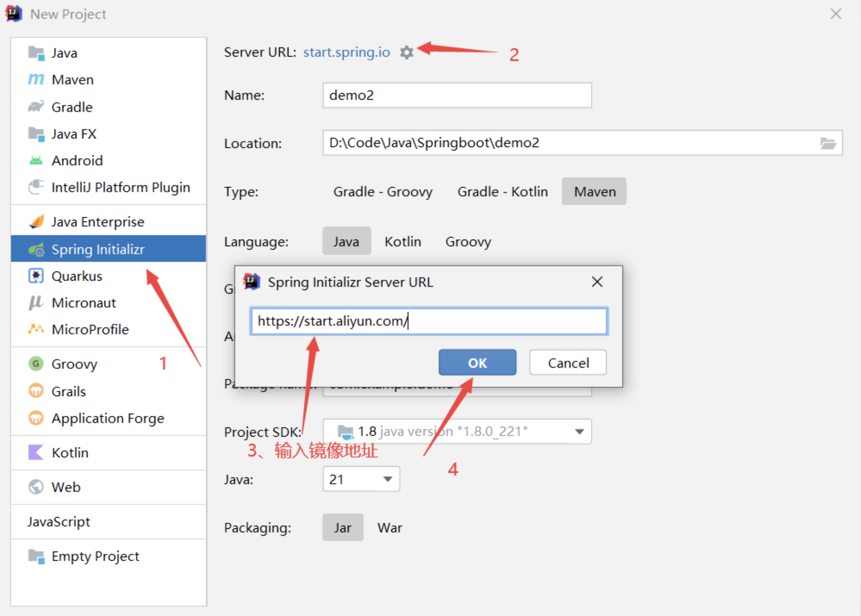Click the Gradle elephant icon in sidebar
The image size is (861, 616).
click(x=36, y=107)
